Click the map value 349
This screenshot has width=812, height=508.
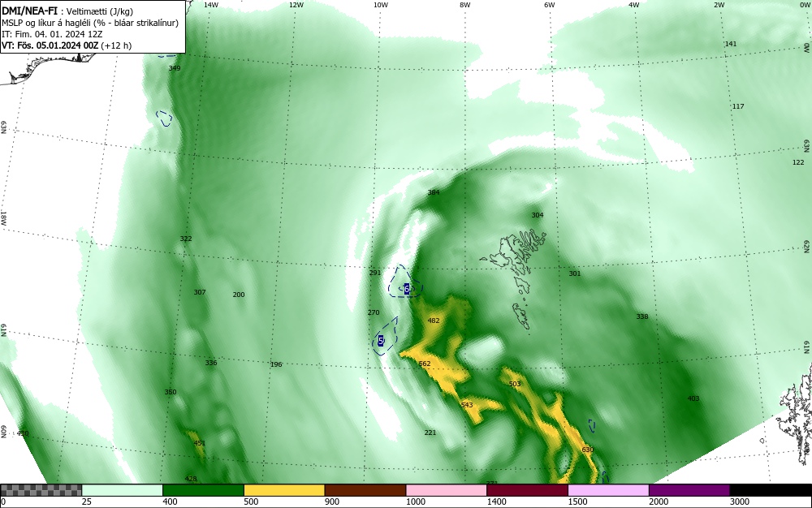(x=175, y=68)
